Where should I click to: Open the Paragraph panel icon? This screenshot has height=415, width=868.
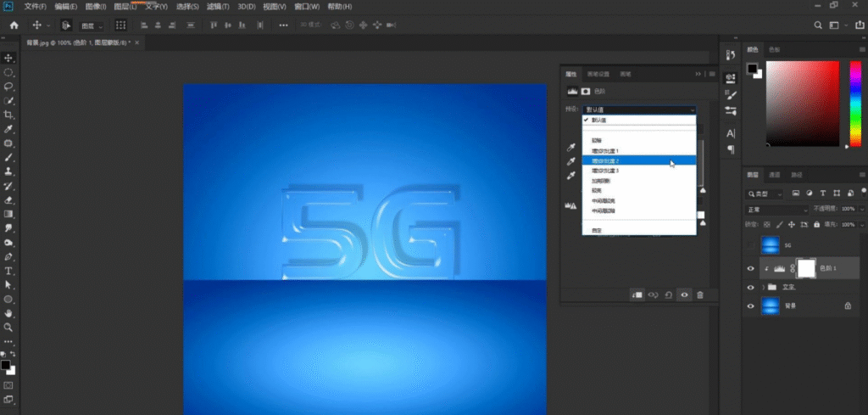731,149
